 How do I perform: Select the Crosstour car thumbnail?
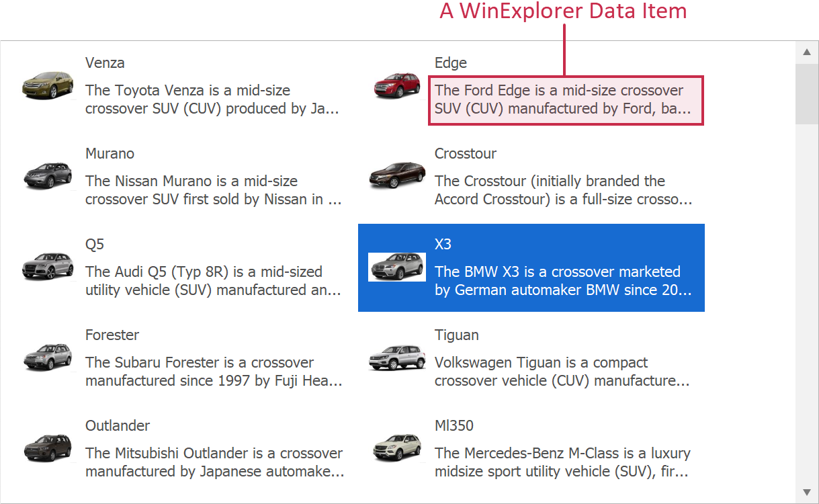397,176
